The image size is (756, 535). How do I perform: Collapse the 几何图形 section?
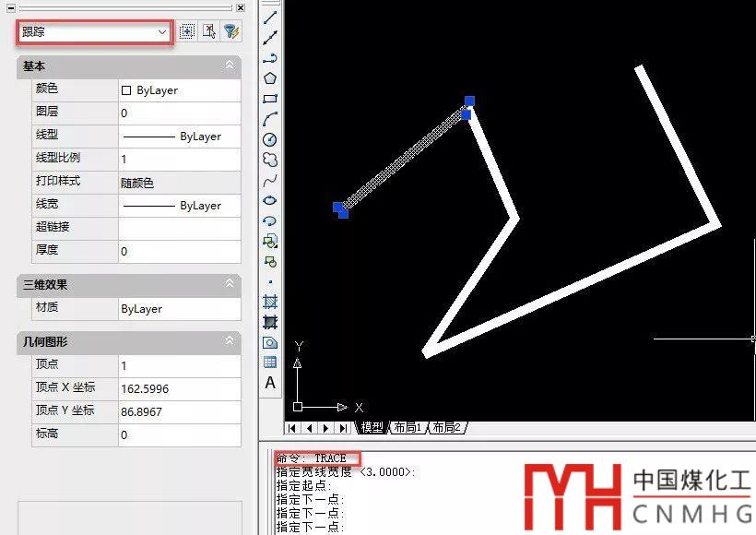[230, 340]
